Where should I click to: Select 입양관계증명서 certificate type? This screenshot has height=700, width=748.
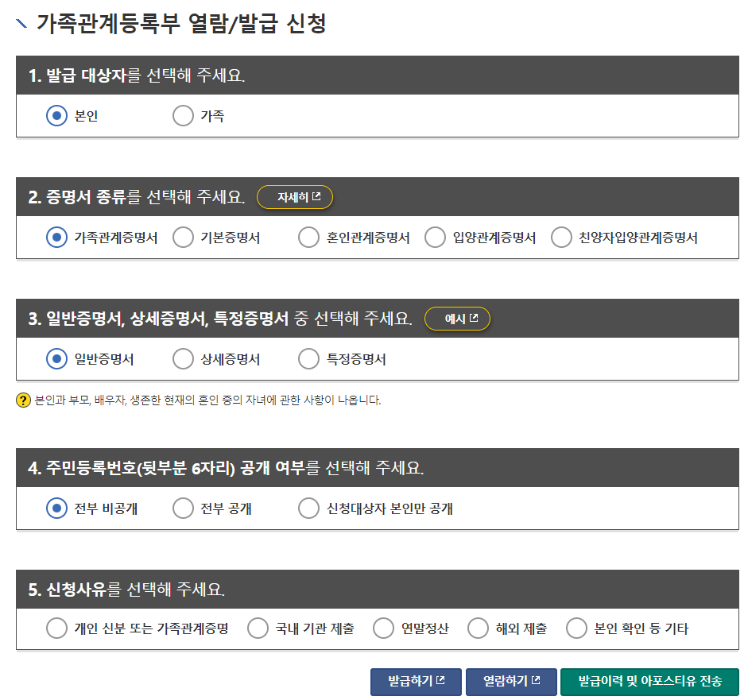[435, 238]
